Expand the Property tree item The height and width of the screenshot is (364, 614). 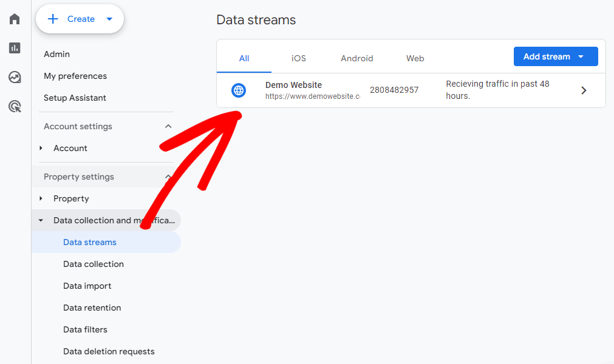coord(41,198)
